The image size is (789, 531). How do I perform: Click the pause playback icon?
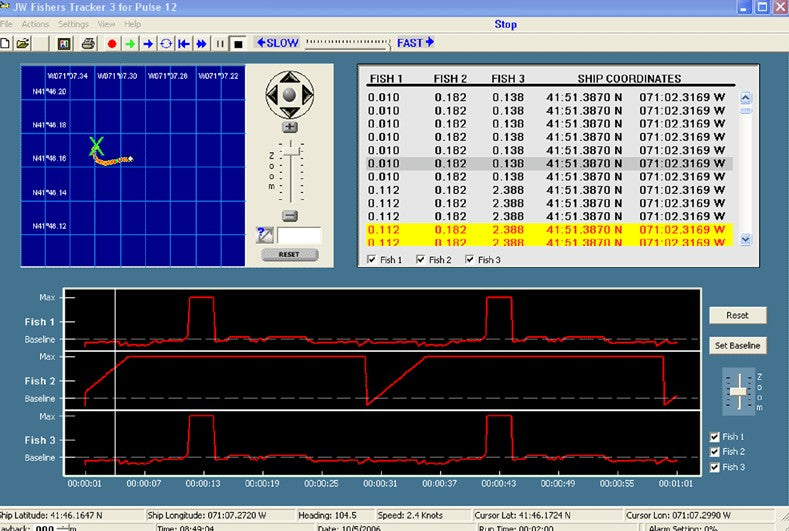pyautogui.click(x=220, y=44)
